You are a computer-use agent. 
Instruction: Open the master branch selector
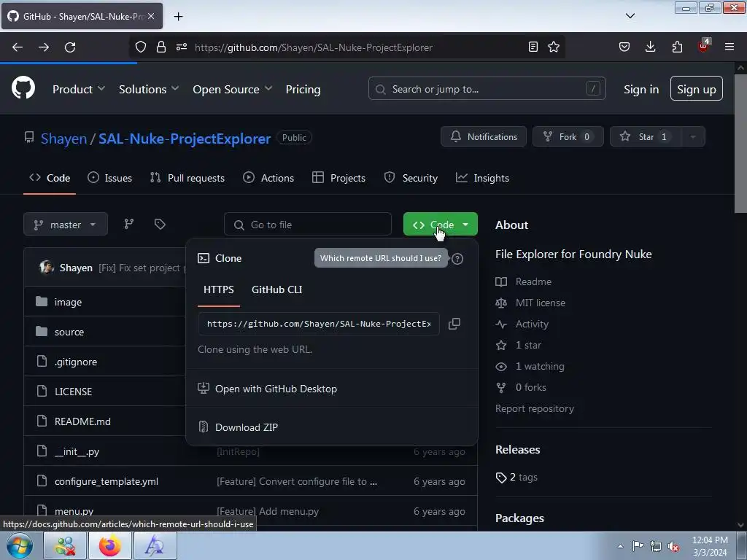click(65, 225)
